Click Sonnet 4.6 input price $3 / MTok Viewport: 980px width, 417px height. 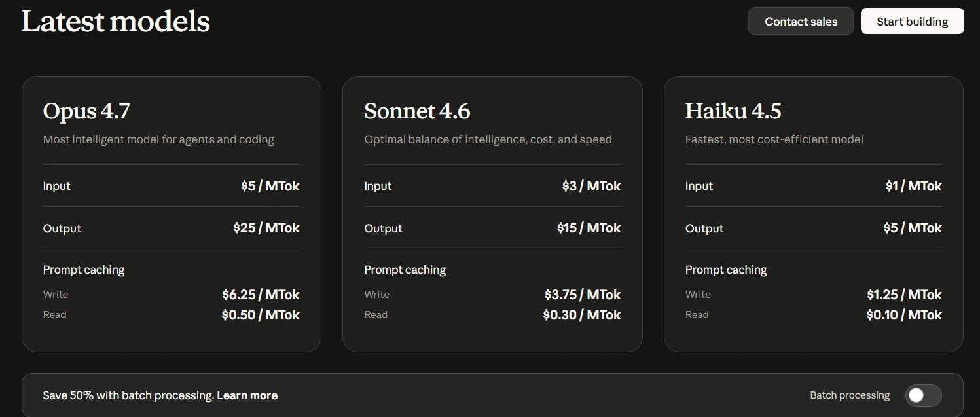pos(591,186)
